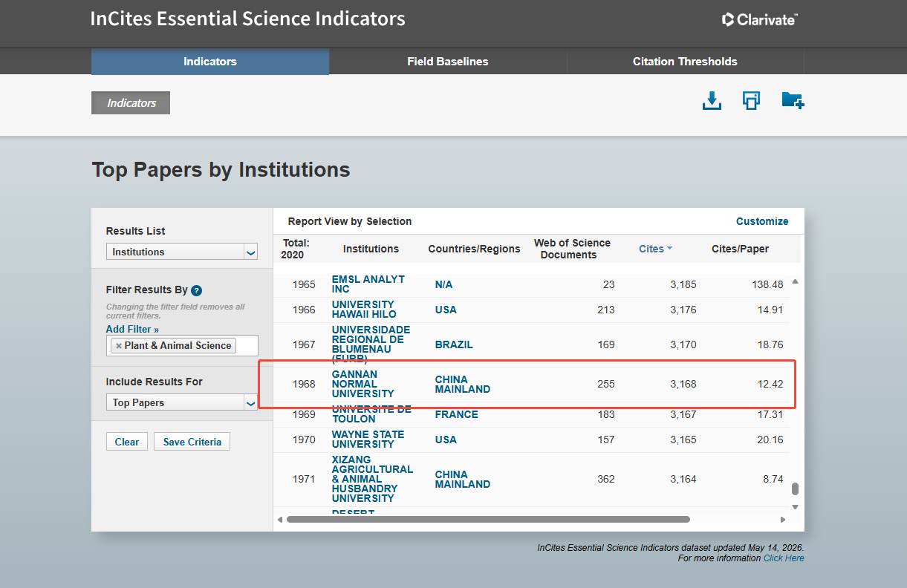Viewport: 907px width, 588px height.
Task: Click the horizontal scroll right arrow
Action: coord(783,520)
